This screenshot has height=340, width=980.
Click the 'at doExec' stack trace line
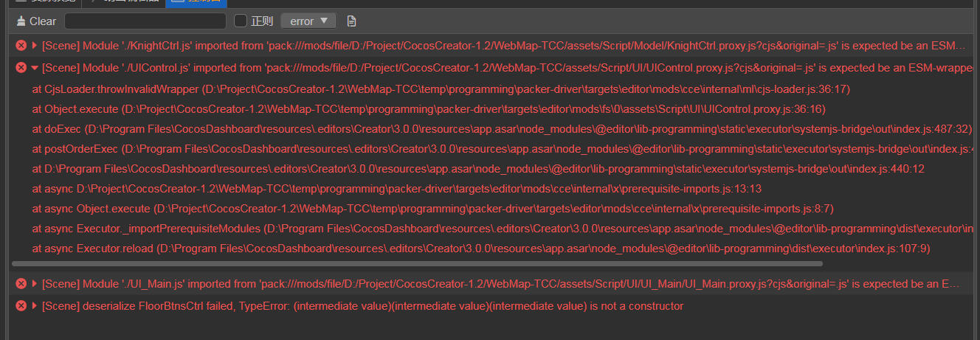pos(502,129)
